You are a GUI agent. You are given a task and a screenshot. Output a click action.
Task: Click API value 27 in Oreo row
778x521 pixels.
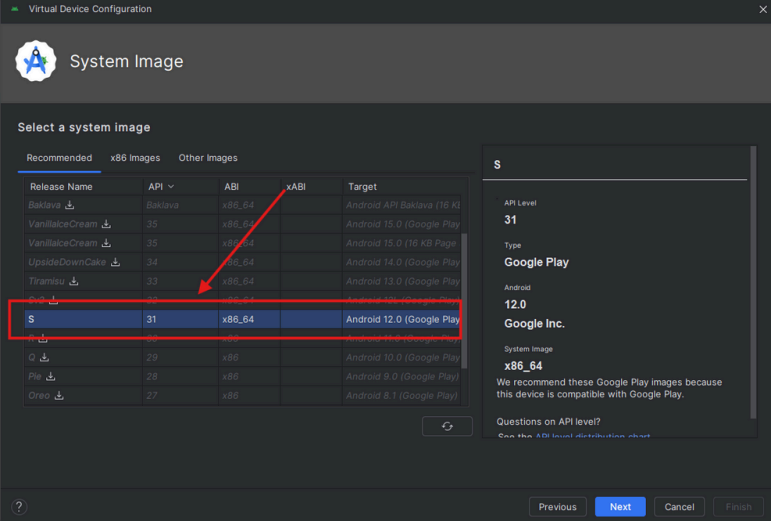pos(152,395)
